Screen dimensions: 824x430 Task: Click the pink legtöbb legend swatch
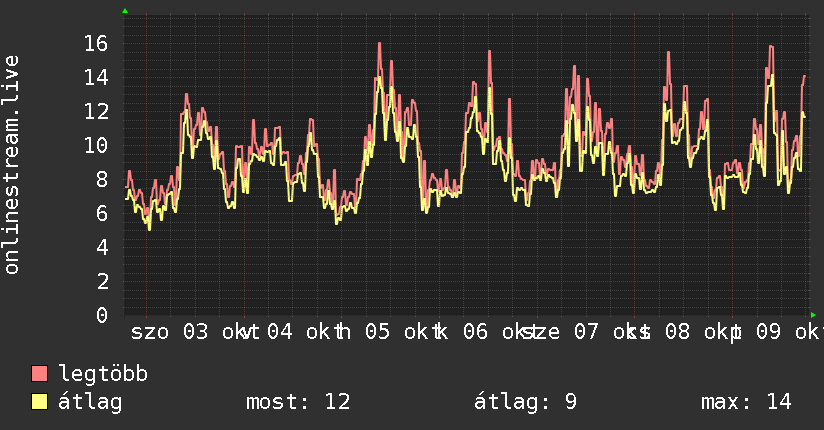click(x=39, y=373)
